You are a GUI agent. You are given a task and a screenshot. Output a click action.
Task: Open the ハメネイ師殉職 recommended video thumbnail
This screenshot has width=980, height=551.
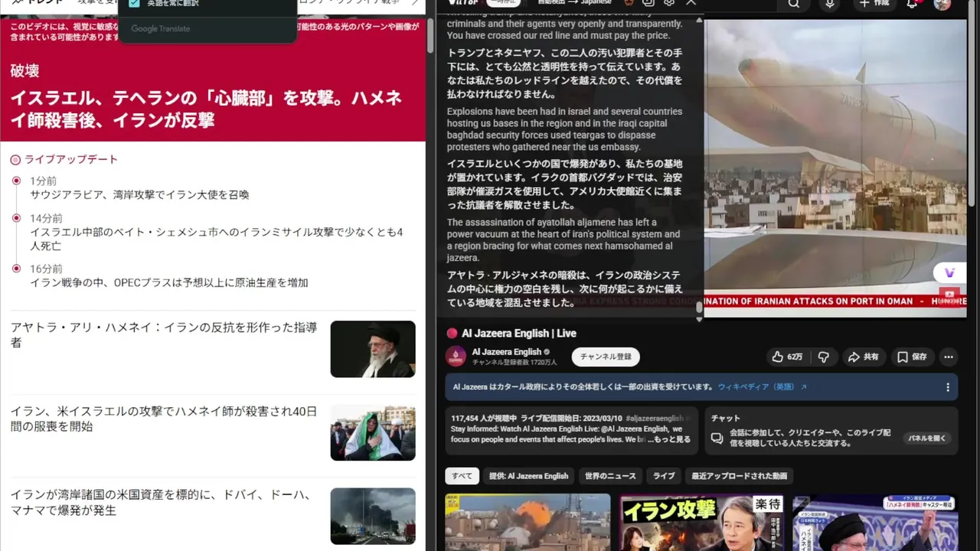click(x=875, y=523)
